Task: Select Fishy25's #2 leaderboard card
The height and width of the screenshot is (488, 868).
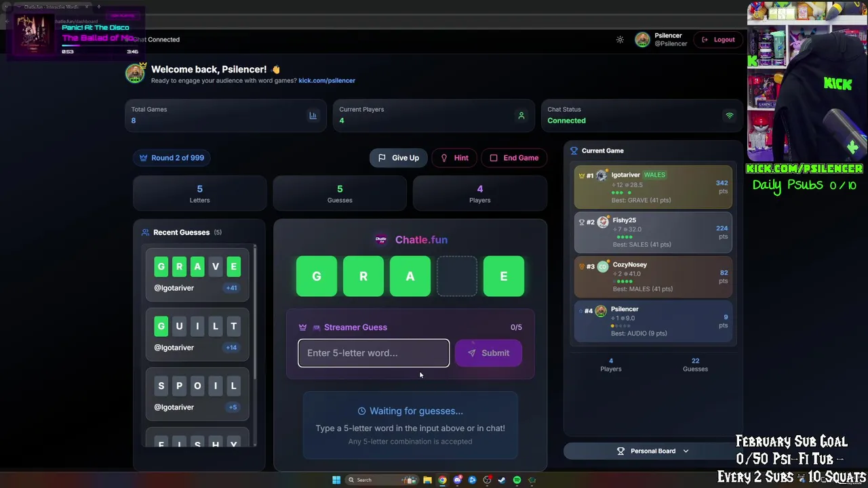Action: (653, 232)
